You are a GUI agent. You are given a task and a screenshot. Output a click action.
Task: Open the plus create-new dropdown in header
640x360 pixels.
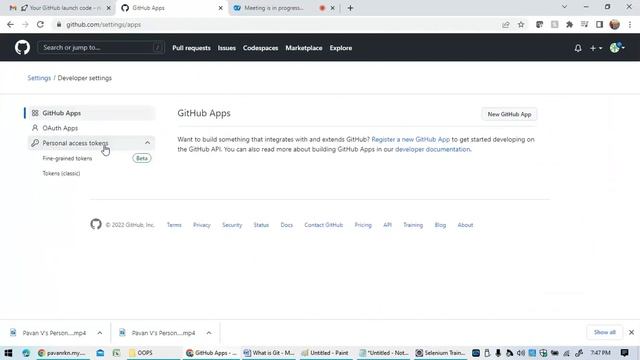point(596,48)
